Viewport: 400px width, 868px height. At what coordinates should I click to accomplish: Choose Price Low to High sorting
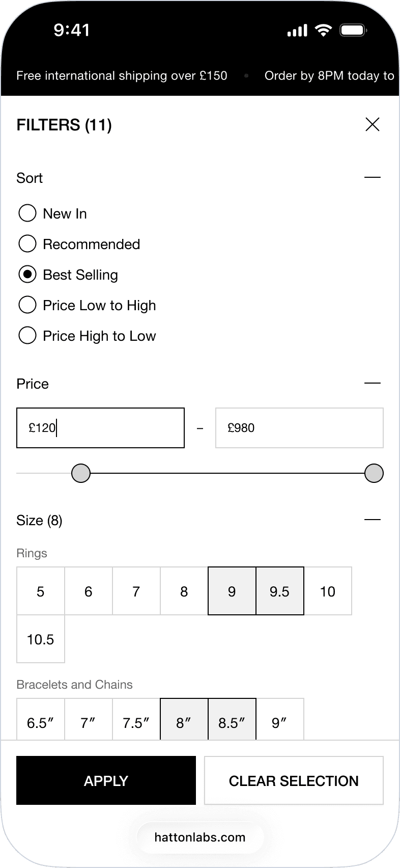pos(27,305)
